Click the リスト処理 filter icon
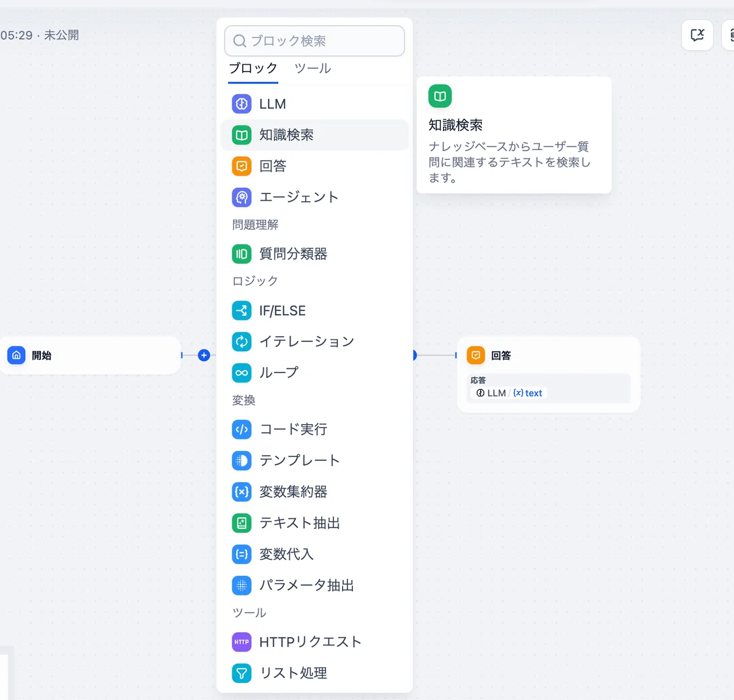Viewport: 734px width, 700px height. tap(242, 673)
